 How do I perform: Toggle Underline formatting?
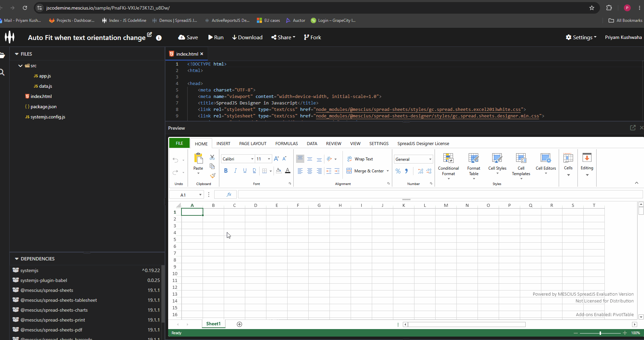tap(245, 171)
